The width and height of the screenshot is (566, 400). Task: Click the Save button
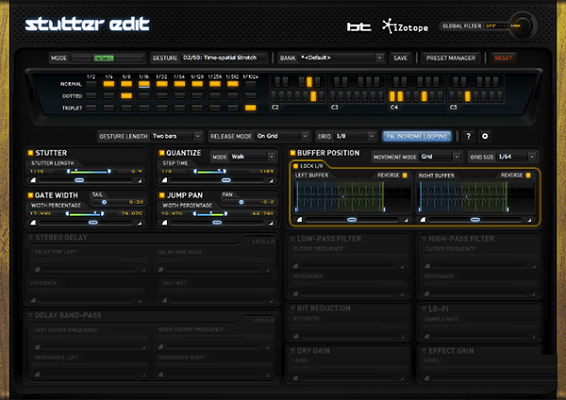coord(400,58)
